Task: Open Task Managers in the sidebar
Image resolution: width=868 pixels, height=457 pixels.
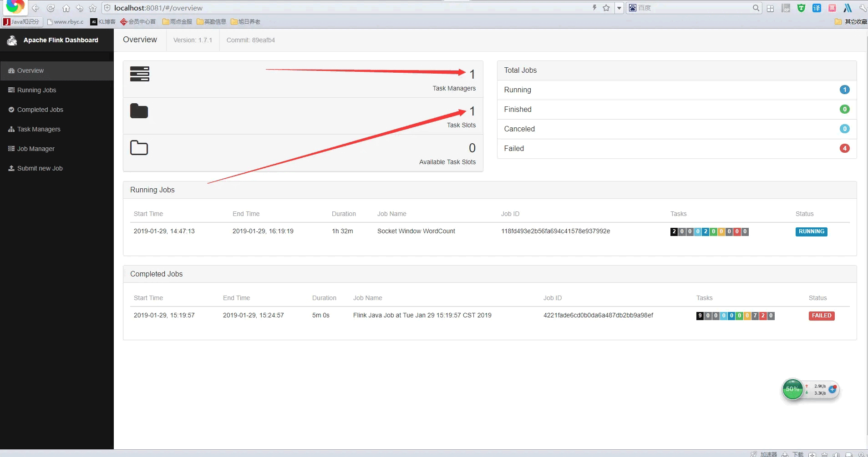Action: pyautogui.click(x=56, y=129)
